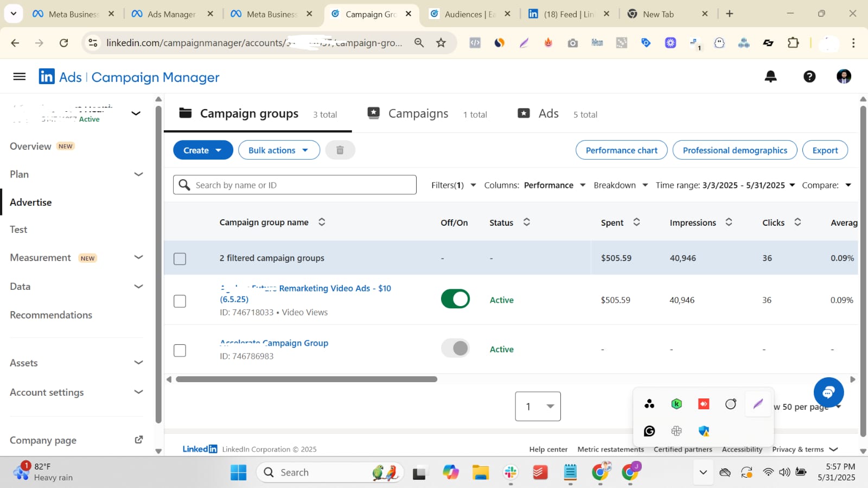Expand the Assets sidebar section

click(138, 363)
